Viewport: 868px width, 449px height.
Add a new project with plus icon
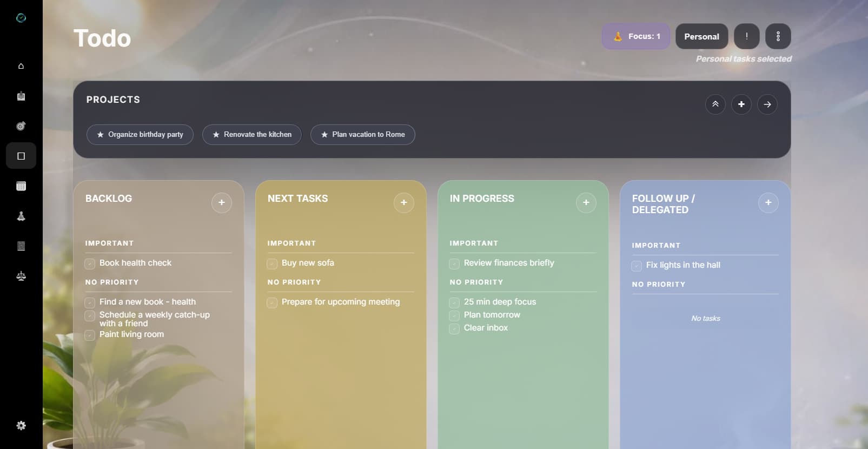click(x=741, y=104)
